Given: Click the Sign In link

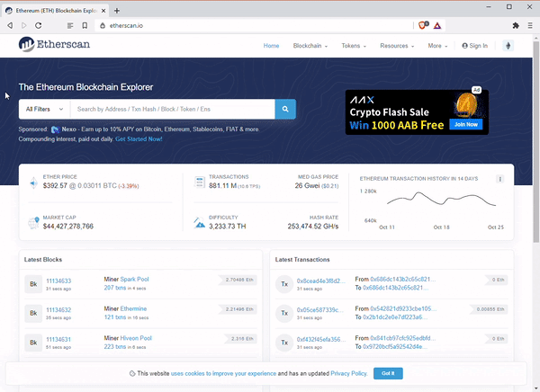Looking at the screenshot, I should (x=475, y=46).
